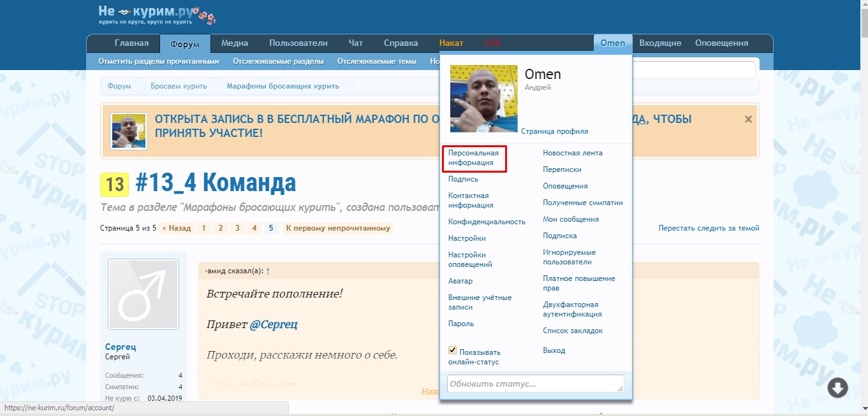Open Внешние учётные записи
The width and height of the screenshot is (868, 416).
pyautogui.click(x=480, y=303)
